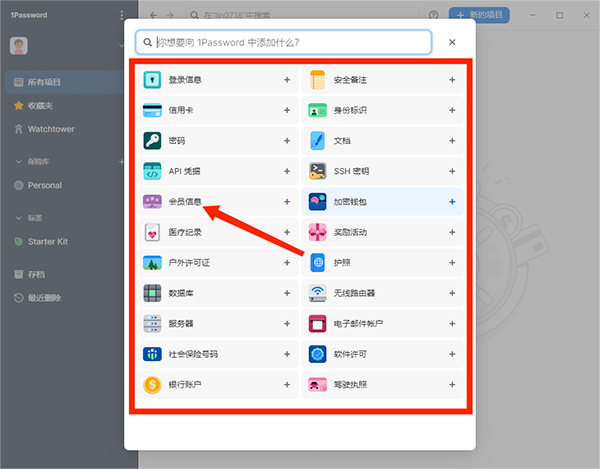Image resolution: width=600 pixels, height=469 pixels.
Task: Go forward with the right arrow
Action: tap(170, 15)
